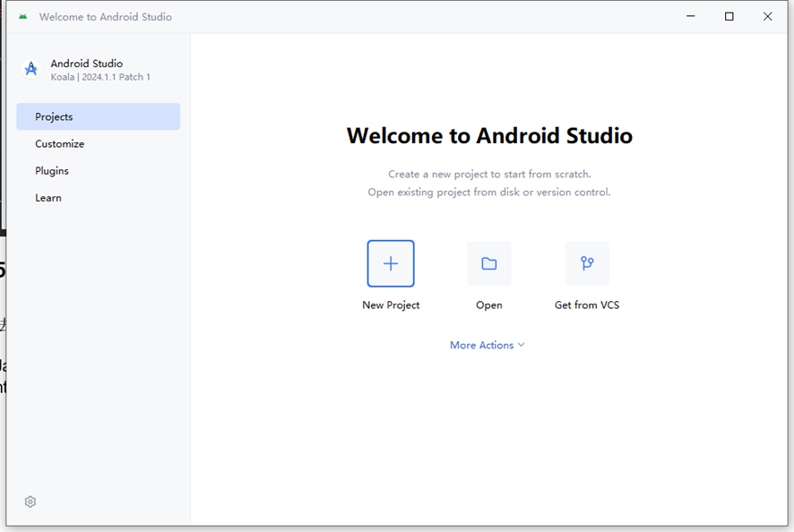
Task: Select the Projects tab
Action: tap(99, 116)
